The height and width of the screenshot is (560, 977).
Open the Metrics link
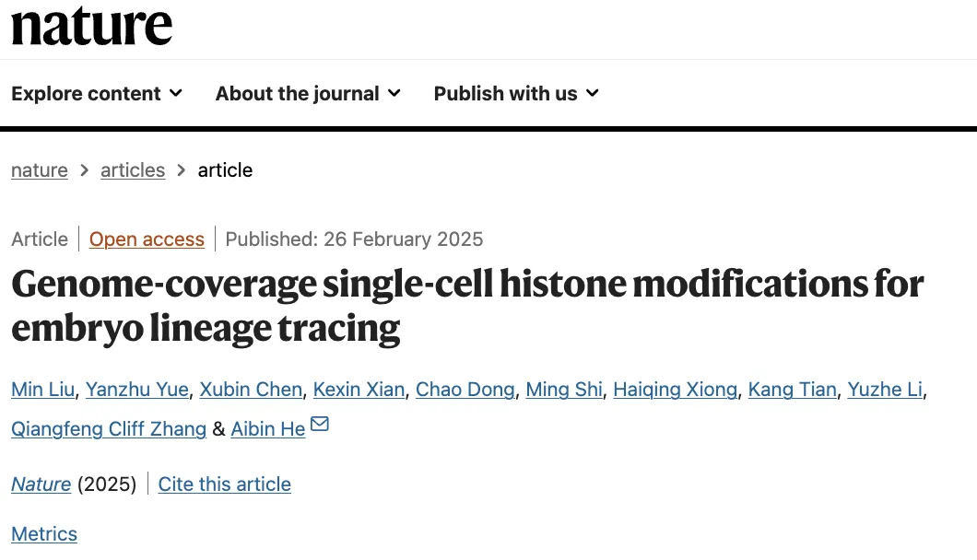pos(44,534)
